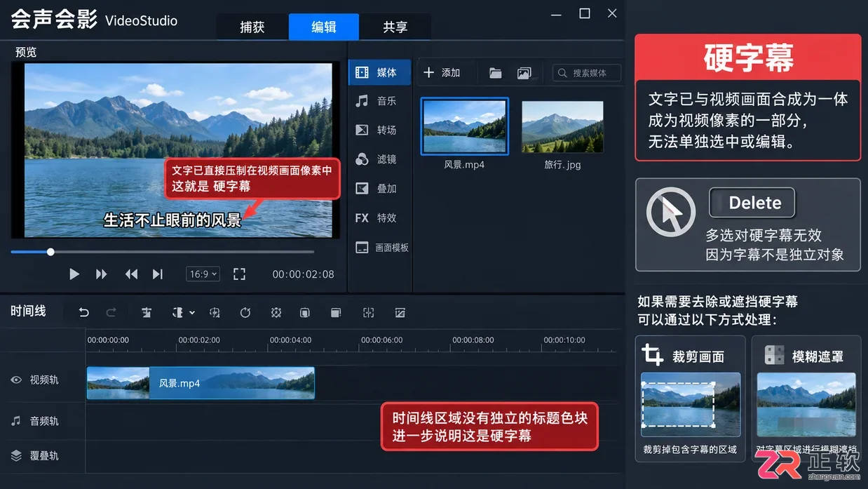Select the 风景.mp4 clip on the video track

201,383
